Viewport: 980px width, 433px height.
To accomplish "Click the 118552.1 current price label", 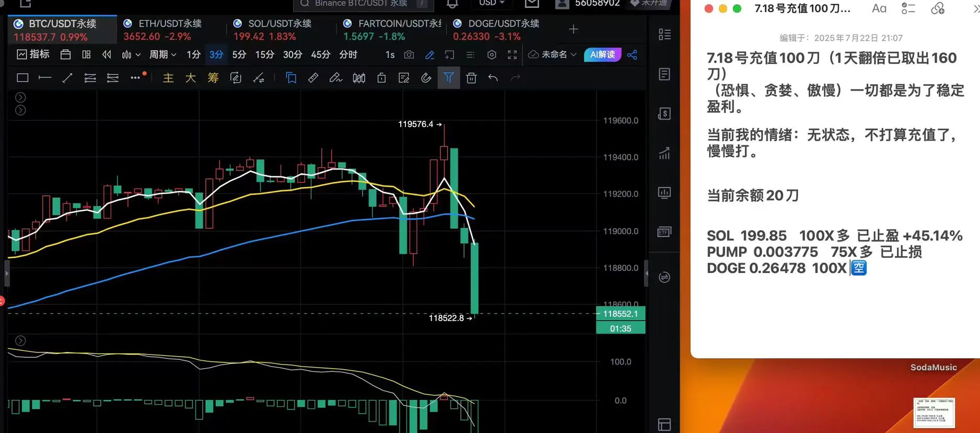I will point(621,314).
